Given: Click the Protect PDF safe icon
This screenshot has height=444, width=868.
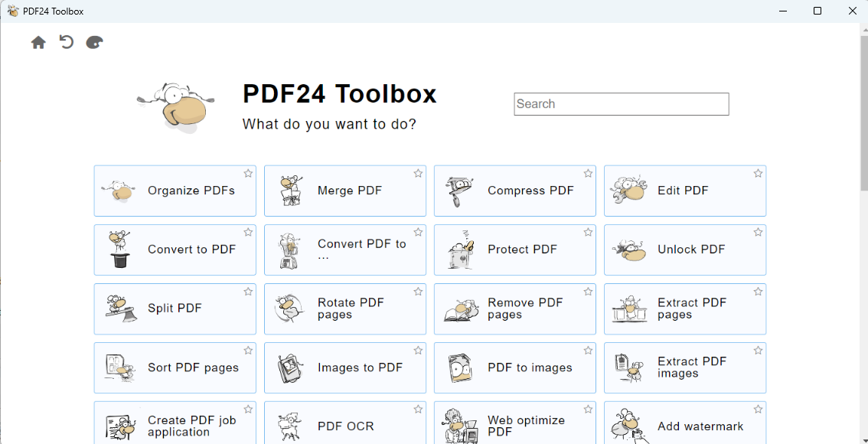Looking at the screenshot, I should coord(460,250).
